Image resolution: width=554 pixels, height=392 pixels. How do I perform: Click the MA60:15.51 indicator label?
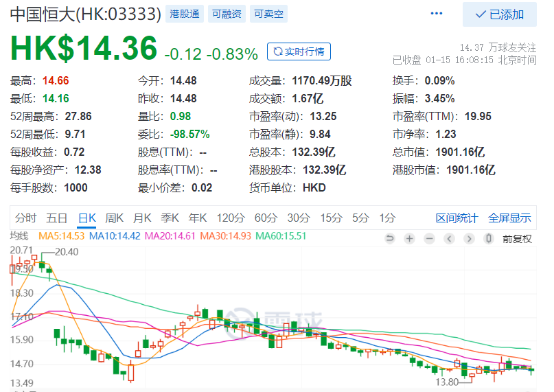281,235
